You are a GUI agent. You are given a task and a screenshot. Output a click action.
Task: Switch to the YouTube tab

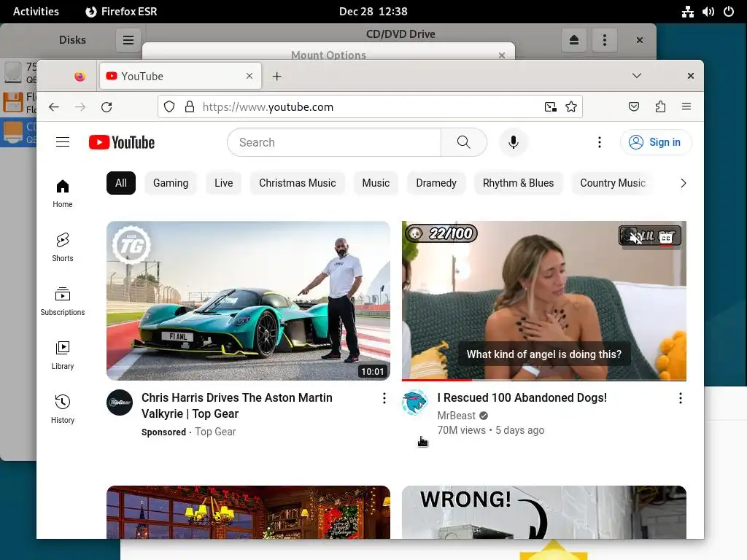[180, 76]
